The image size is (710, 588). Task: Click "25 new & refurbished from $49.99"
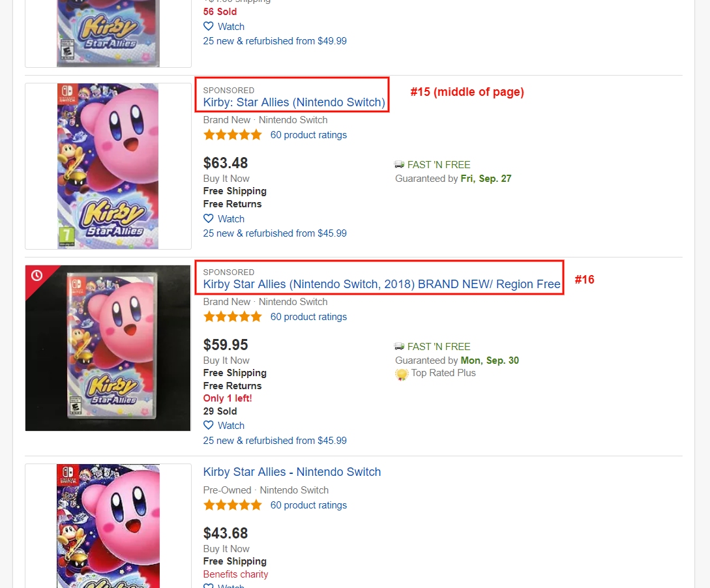click(274, 41)
